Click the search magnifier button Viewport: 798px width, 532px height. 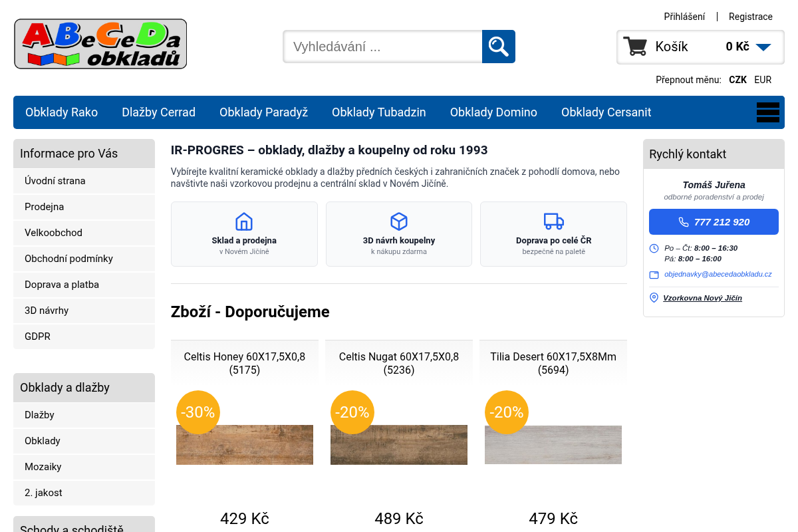click(x=499, y=47)
